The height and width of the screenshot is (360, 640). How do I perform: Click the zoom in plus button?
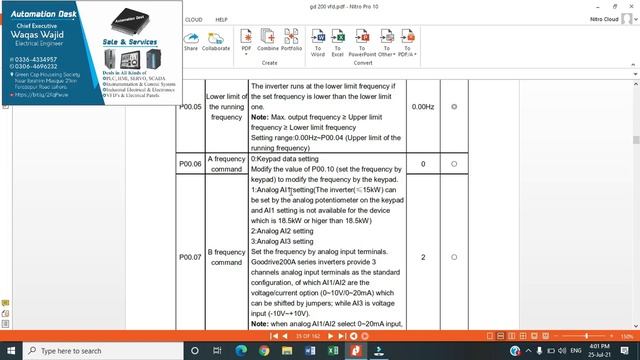[x=611, y=336]
